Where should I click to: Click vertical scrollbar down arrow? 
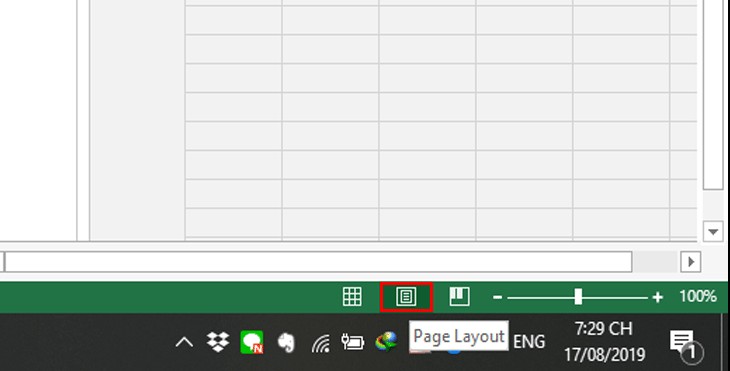click(713, 231)
